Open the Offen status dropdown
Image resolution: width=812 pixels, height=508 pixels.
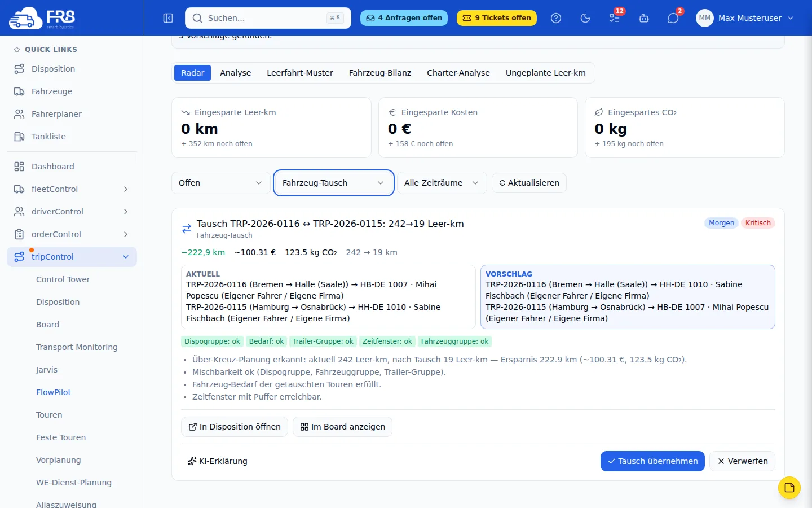[220, 183]
